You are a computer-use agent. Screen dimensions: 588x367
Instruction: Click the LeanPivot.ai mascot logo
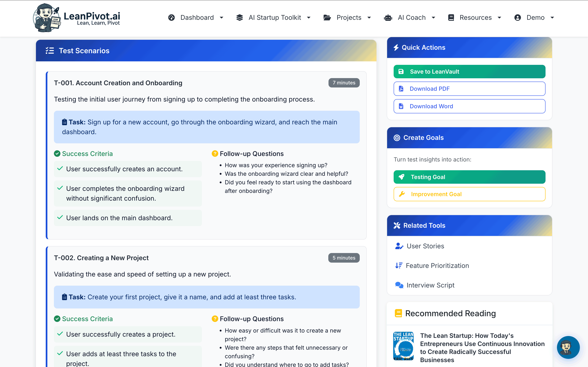point(46,18)
